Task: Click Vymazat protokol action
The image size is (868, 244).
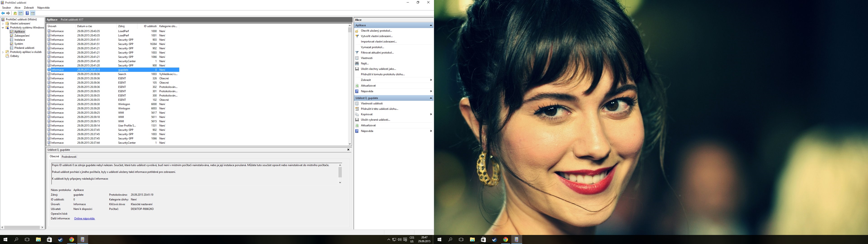Action: click(372, 47)
